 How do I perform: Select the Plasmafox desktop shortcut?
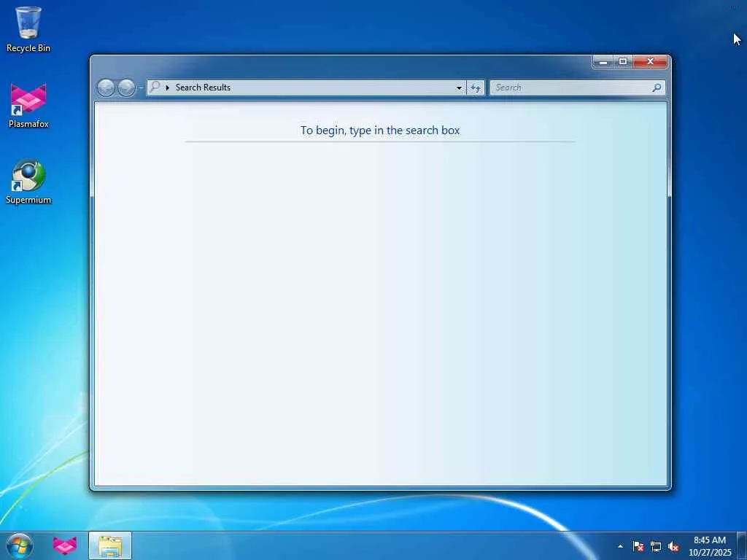pos(28,106)
